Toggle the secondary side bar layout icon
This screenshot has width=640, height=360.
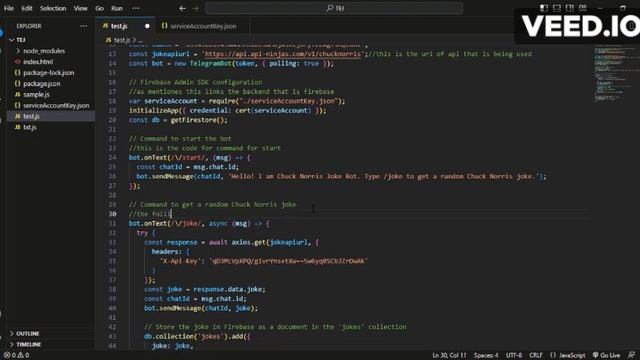tap(570, 8)
